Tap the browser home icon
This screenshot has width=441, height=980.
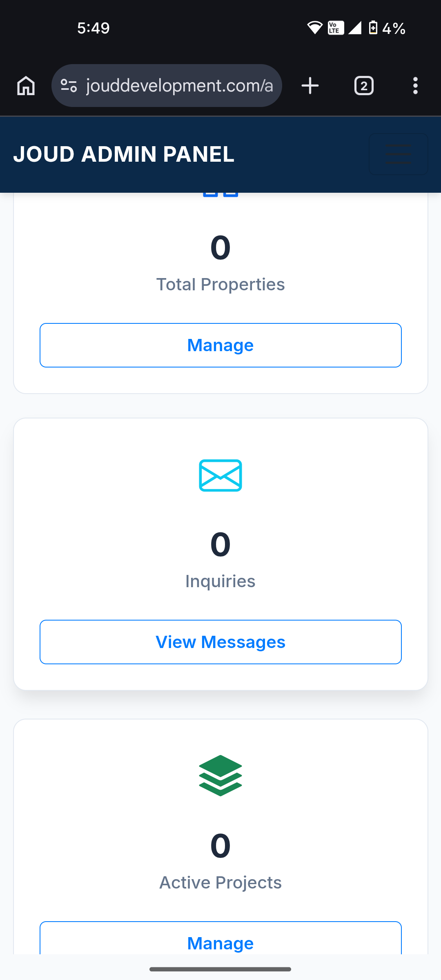click(x=26, y=86)
